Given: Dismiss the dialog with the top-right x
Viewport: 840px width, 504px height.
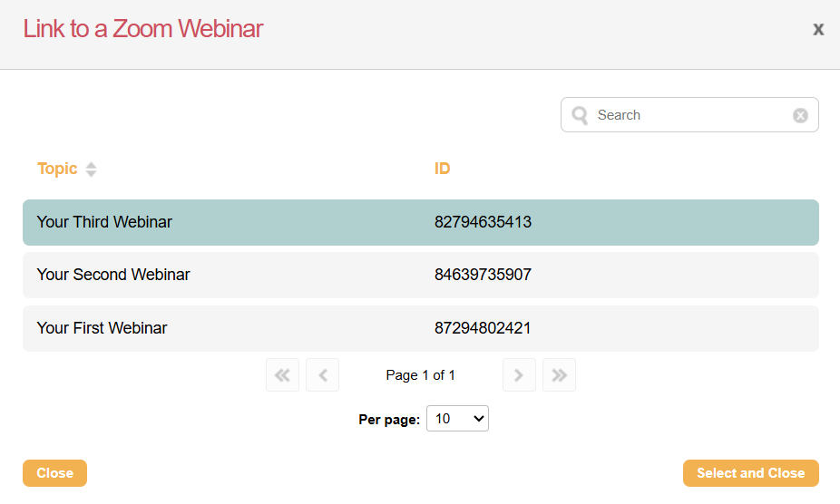Looking at the screenshot, I should pos(818,29).
